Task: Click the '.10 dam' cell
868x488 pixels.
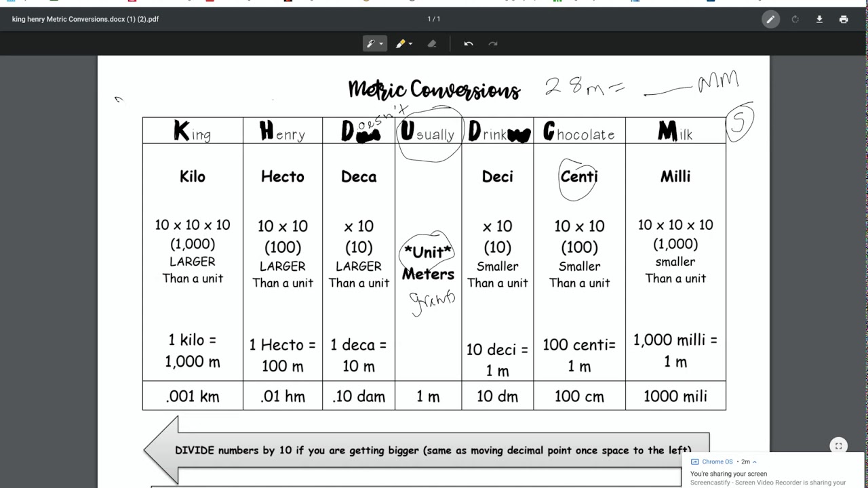Action: click(359, 396)
